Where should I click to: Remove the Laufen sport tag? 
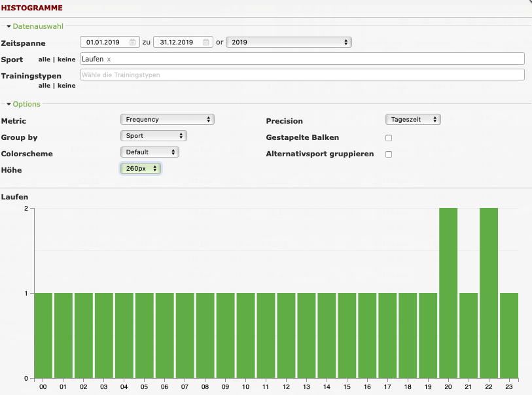click(109, 60)
